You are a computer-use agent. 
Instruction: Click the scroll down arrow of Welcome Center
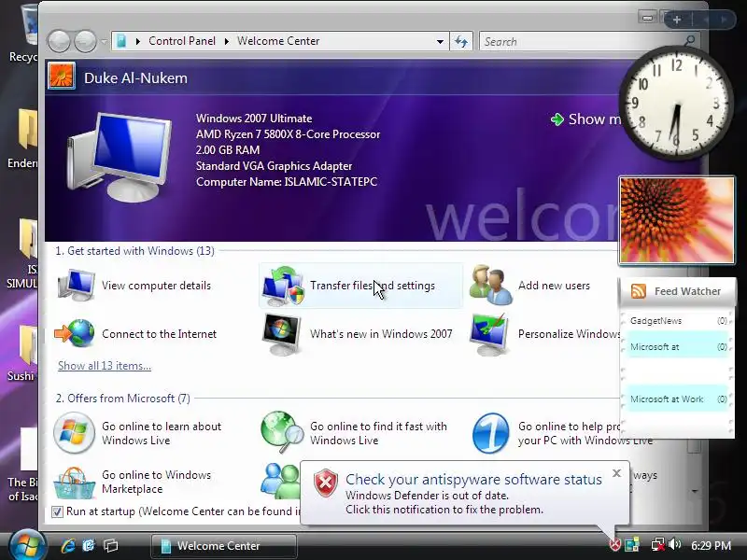click(x=695, y=492)
